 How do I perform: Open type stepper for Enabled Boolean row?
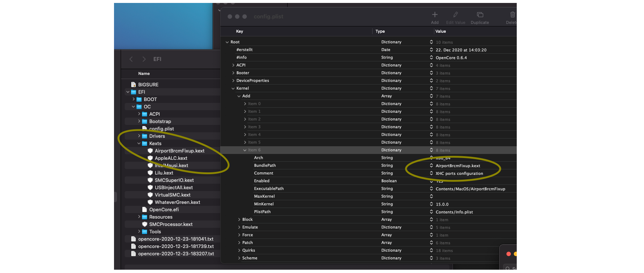click(x=431, y=181)
